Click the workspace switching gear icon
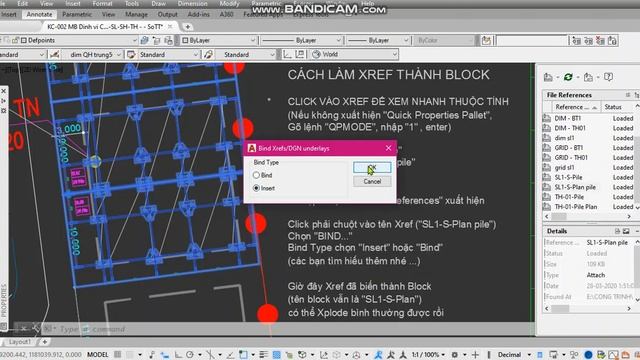640x360 pixels. (x=455, y=355)
